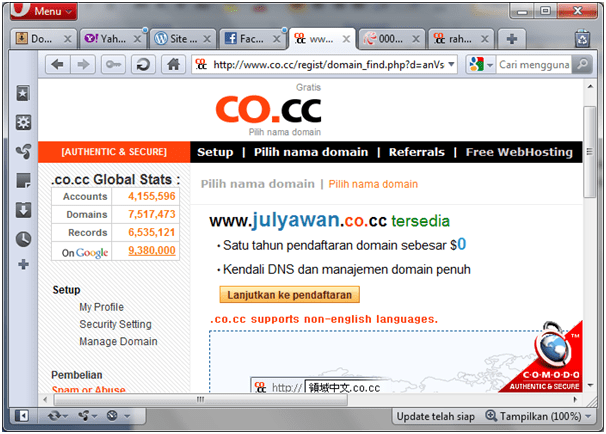Open the password wand key icon
Viewport: 606px width, 434px height.
click(x=114, y=64)
